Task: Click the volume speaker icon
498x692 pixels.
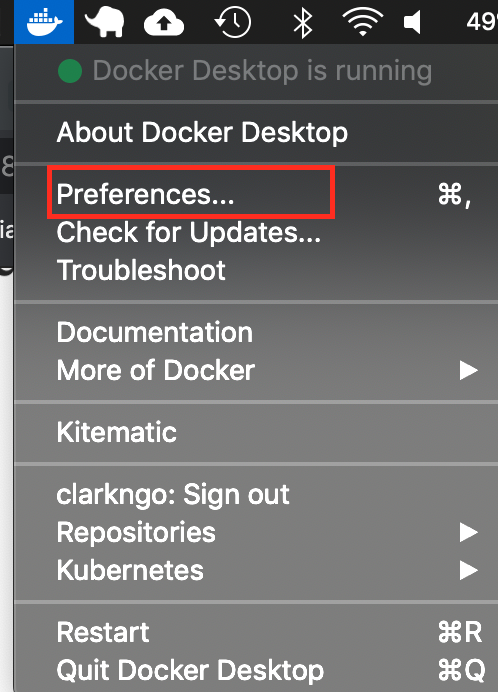Action: [x=412, y=22]
